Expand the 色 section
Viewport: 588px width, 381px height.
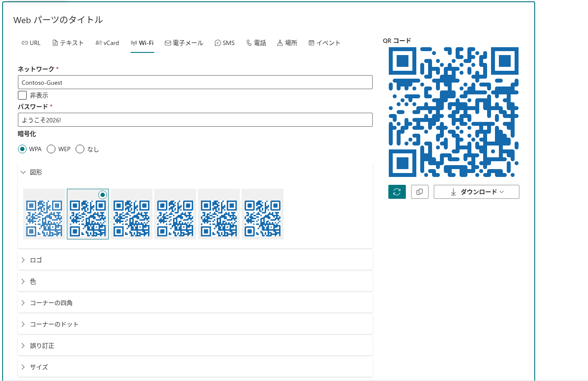[195, 281]
